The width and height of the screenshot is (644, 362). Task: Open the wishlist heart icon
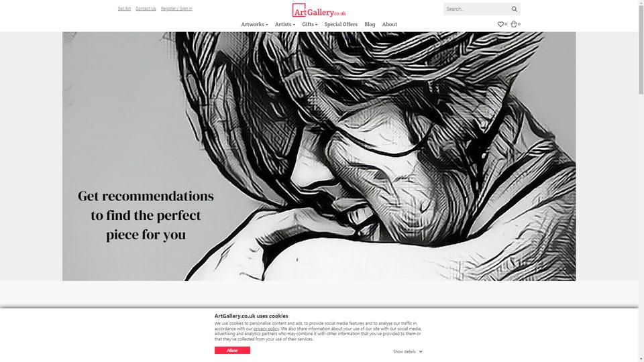coord(500,24)
